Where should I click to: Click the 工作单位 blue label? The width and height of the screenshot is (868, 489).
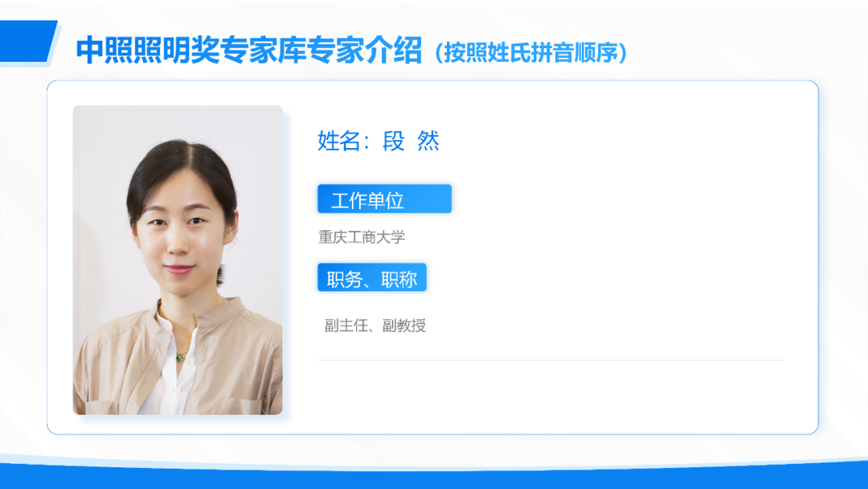(384, 199)
